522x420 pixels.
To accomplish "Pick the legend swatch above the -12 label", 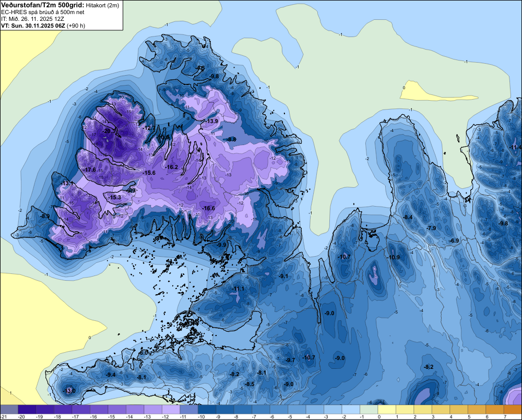I will (171, 409).
